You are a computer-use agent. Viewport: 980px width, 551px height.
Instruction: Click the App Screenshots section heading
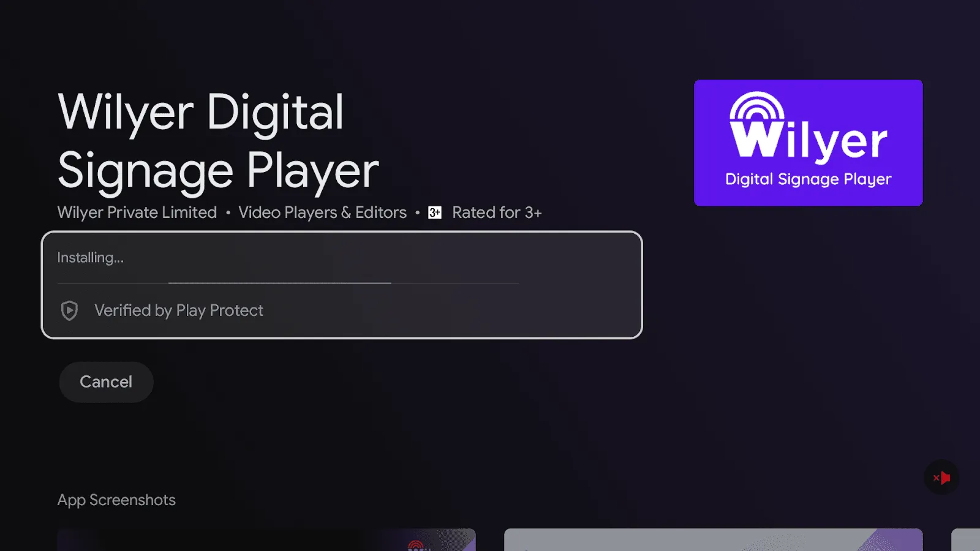116,500
